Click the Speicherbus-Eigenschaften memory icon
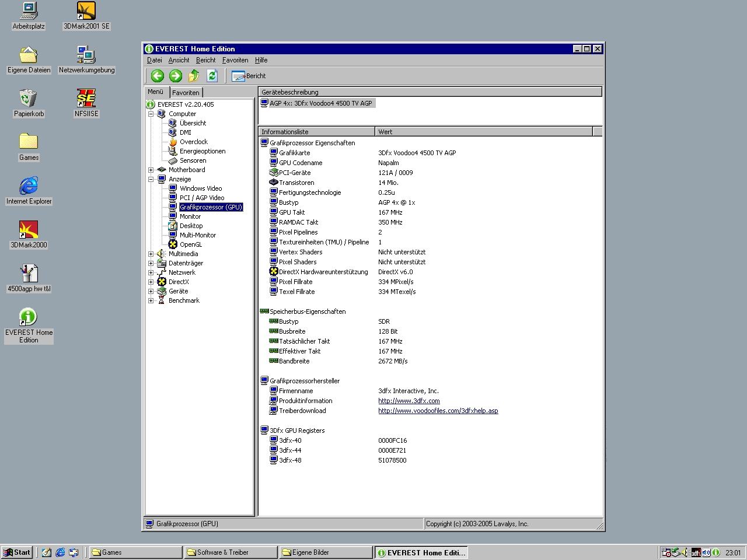 click(264, 311)
